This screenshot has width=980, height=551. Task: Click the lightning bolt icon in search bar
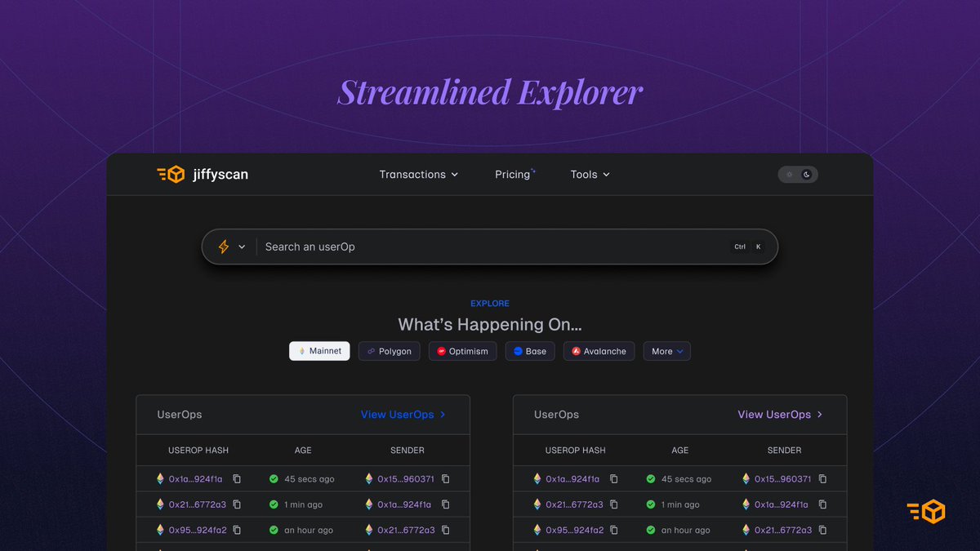point(223,247)
